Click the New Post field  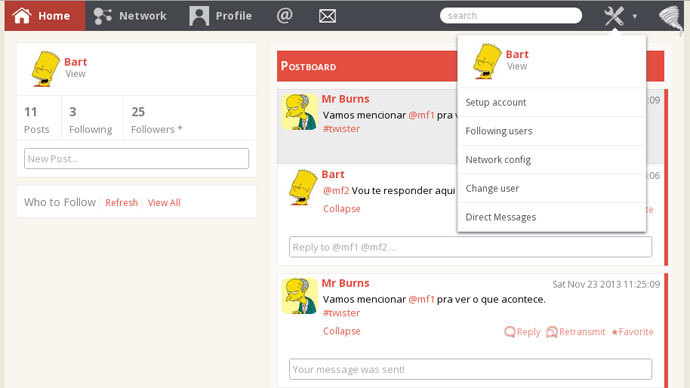136,158
